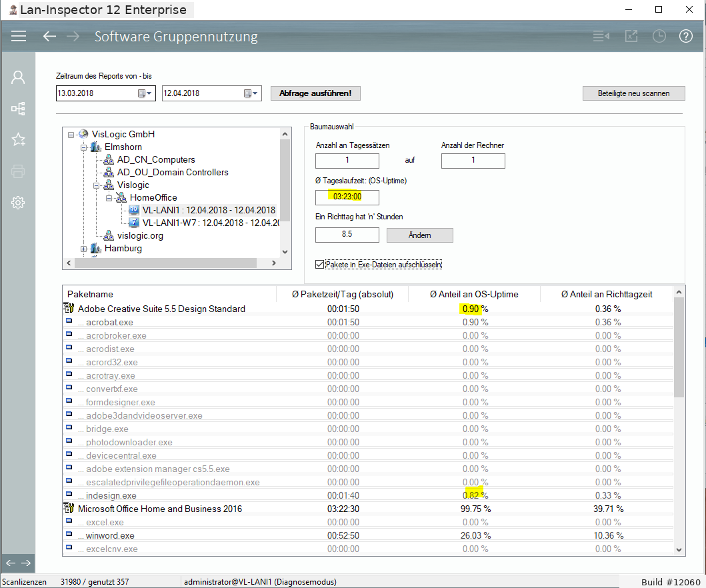
Task: Click sidebar bottom left arrow
Action: click(x=11, y=563)
